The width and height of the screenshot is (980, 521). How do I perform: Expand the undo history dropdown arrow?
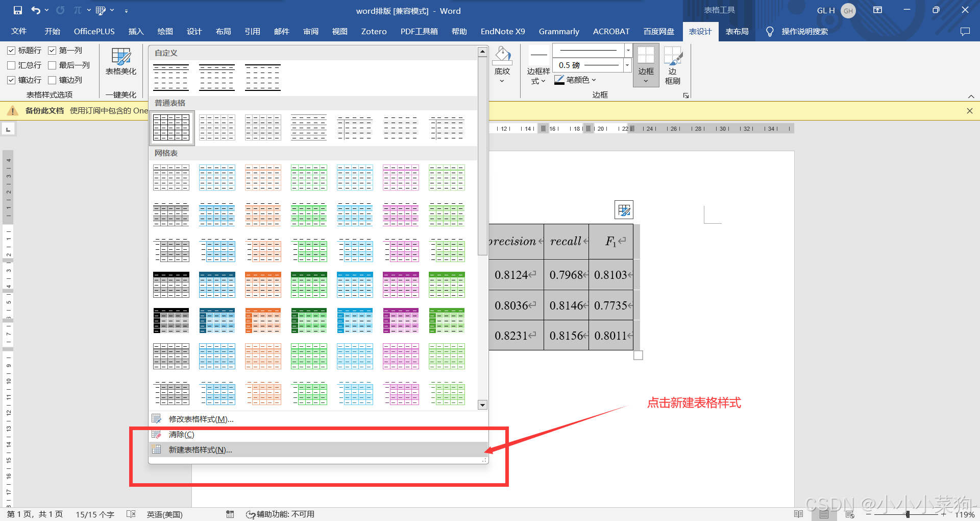[x=47, y=10]
